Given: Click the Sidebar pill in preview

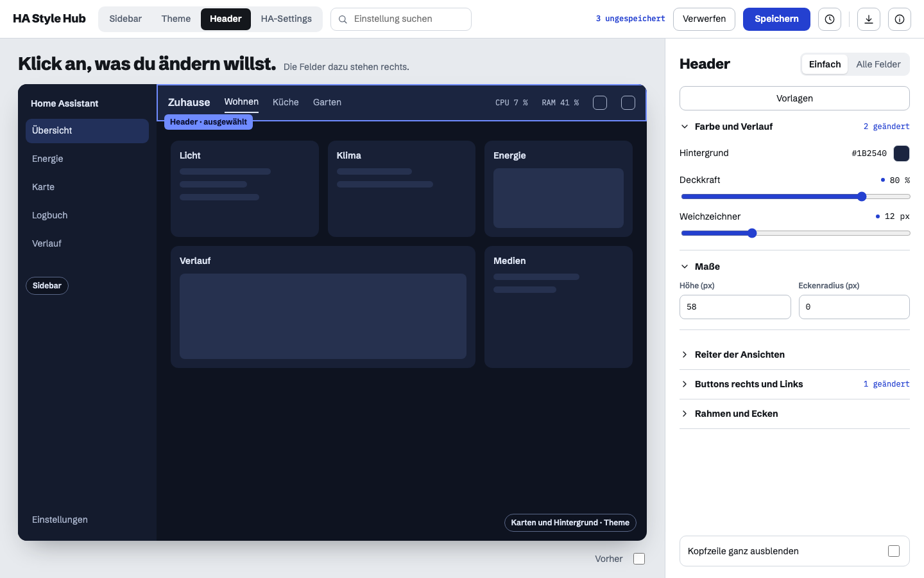Looking at the screenshot, I should point(47,286).
